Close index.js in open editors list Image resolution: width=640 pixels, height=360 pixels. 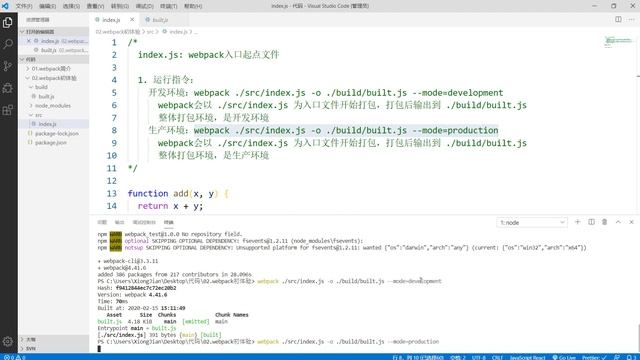[x=29, y=41]
